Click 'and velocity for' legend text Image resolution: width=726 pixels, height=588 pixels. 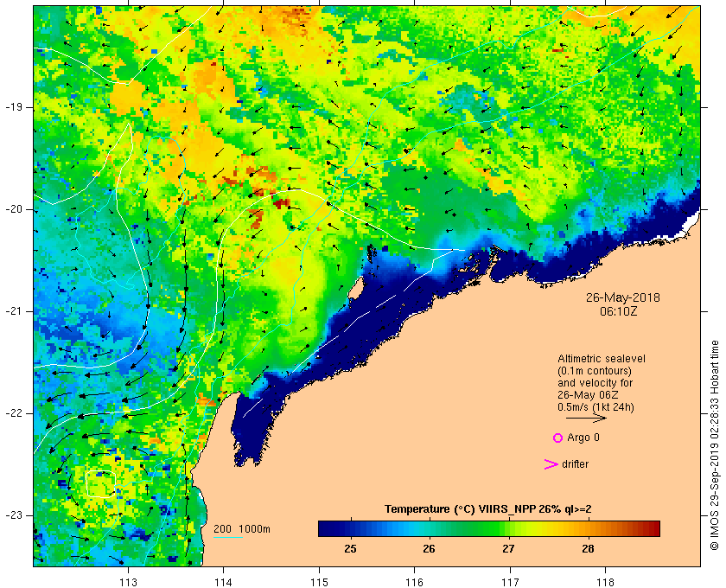click(x=595, y=383)
